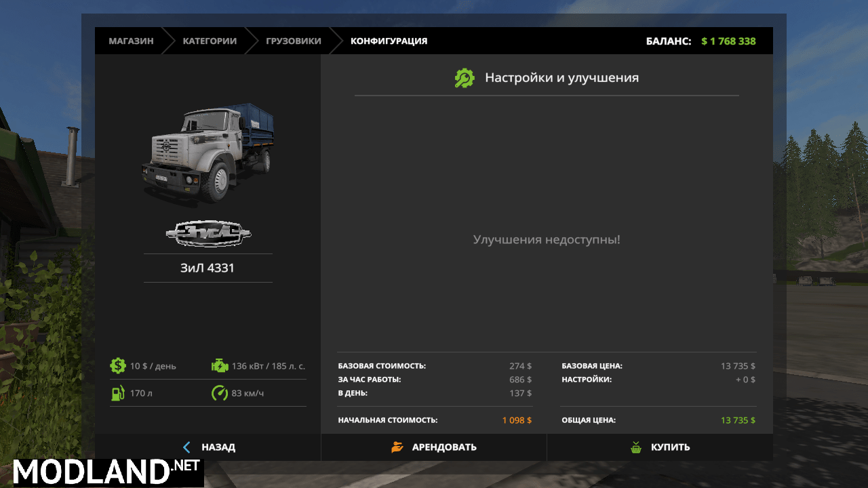Click the + 0 $ settings value
Screen dimensions: 868x488
click(745, 380)
